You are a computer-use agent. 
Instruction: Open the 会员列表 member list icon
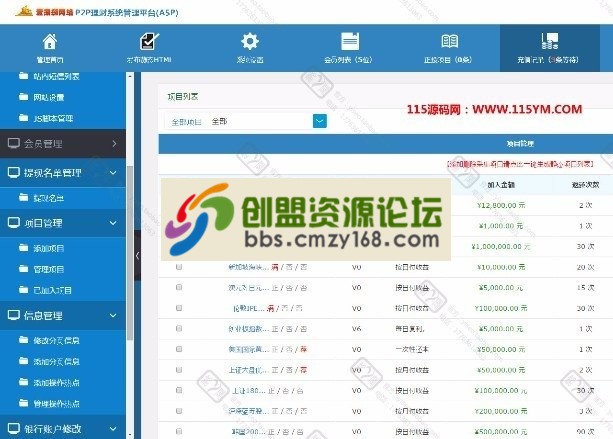(350, 41)
